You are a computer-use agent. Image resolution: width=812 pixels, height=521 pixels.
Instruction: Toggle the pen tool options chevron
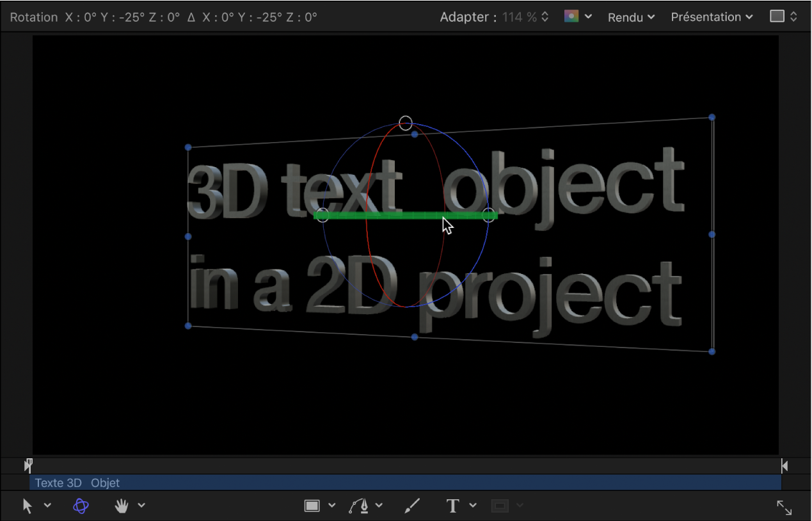(378, 506)
